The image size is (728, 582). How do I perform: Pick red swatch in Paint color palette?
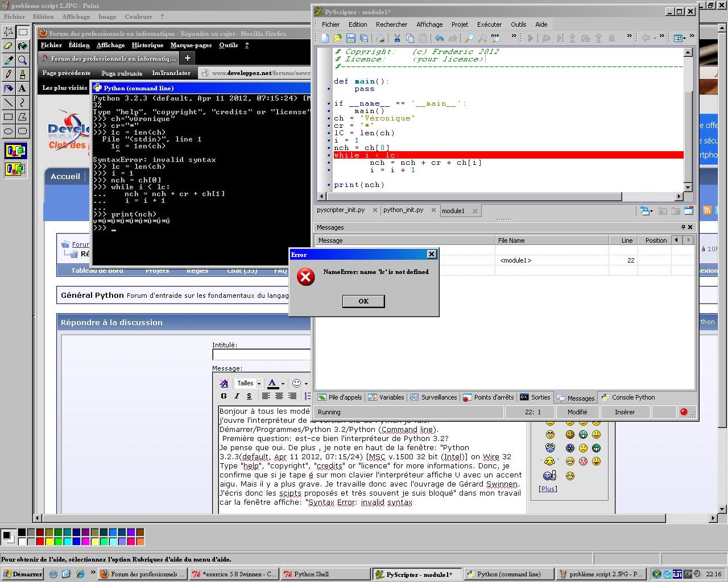click(x=40, y=541)
